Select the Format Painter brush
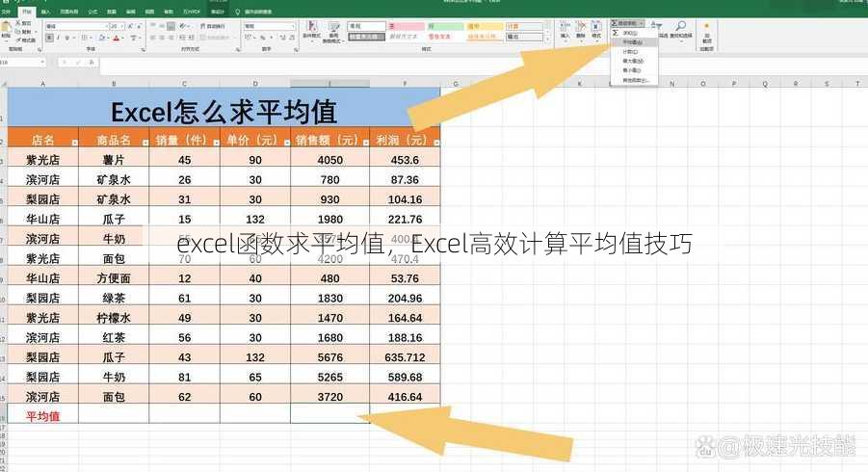868x472 pixels. coord(18,39)
